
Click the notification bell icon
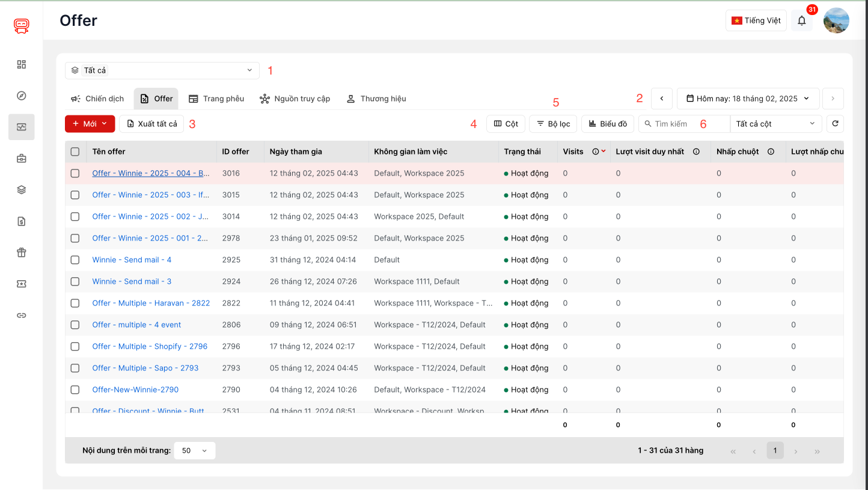click(801, 20)
